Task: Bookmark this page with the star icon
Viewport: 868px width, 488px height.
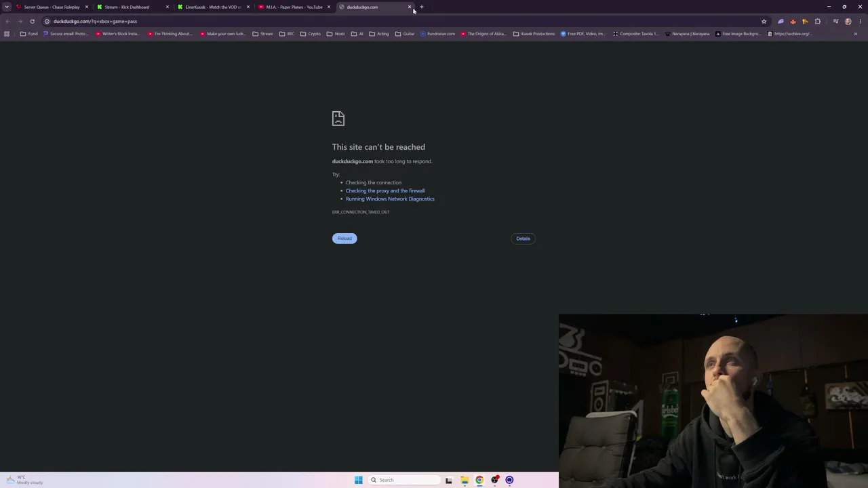Action: (764, 21)
